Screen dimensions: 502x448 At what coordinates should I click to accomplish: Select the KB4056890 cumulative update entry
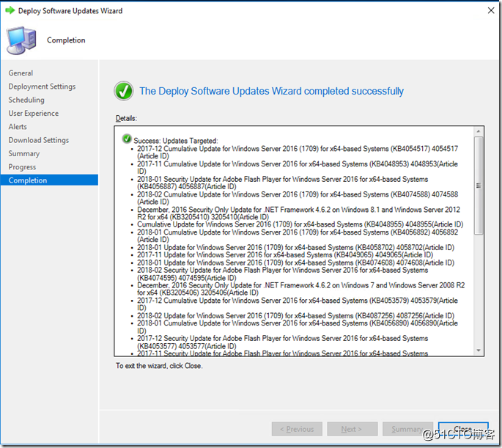pos(298,327)
